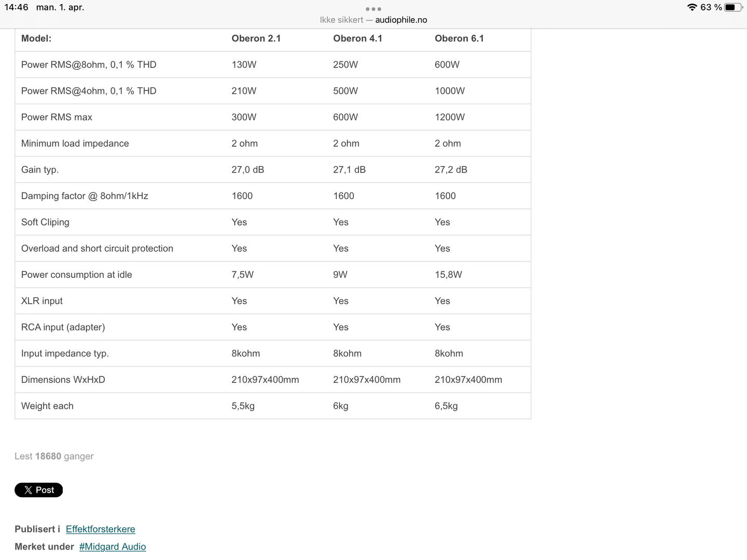Viewport: 747px width, 560px height.
Task: Open the Effektforsterkere category link
Action: tap(100, 529)
